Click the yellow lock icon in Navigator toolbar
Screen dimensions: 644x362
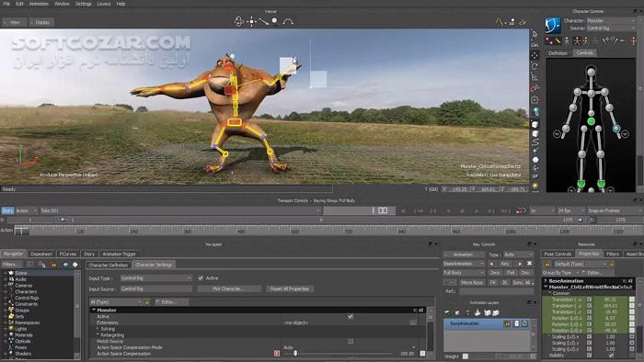(x=53, y=265)
